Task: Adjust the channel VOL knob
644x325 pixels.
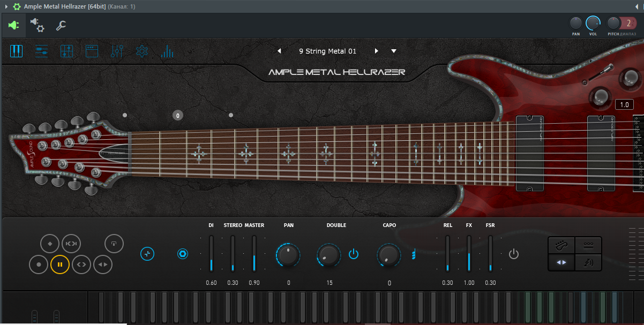Action: point(593,23)
